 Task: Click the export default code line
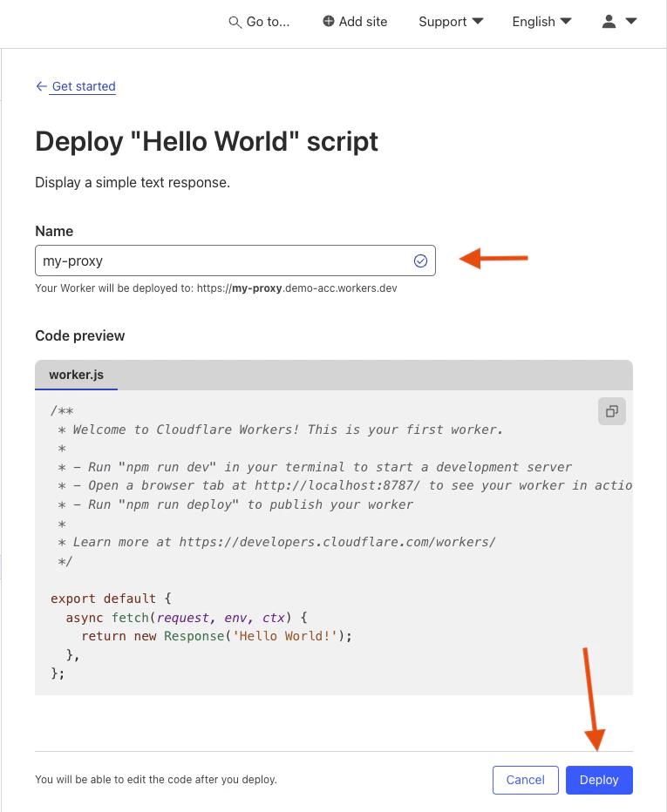pos(111,599)
